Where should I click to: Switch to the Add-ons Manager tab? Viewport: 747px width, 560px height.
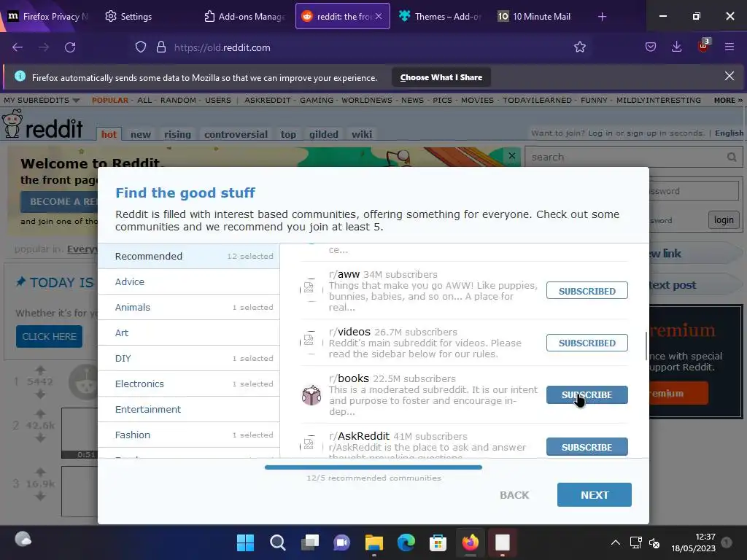click(246, 16)
